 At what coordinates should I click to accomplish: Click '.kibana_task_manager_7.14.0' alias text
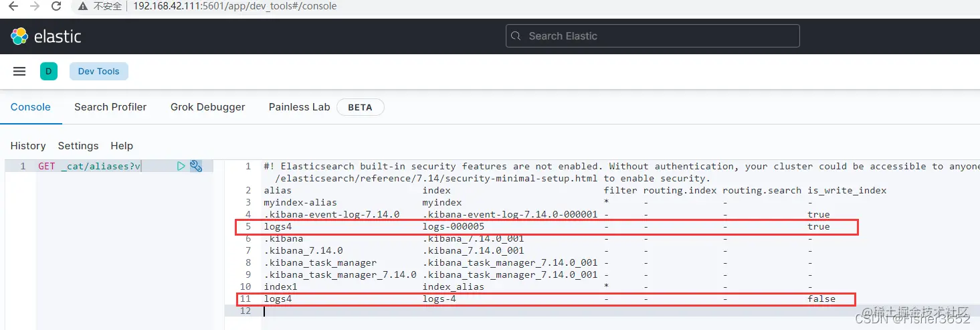click(x=340, y=274)
